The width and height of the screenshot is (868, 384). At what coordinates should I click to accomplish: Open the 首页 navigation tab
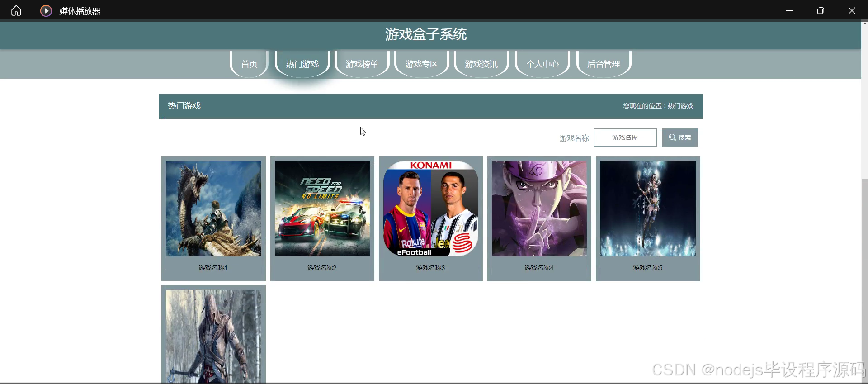pyautogui.click(x=249, y=64)
